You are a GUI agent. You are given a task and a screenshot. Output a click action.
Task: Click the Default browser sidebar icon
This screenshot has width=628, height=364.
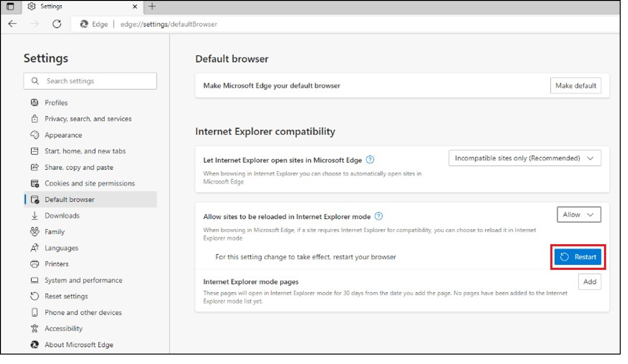tap(35, 199)
